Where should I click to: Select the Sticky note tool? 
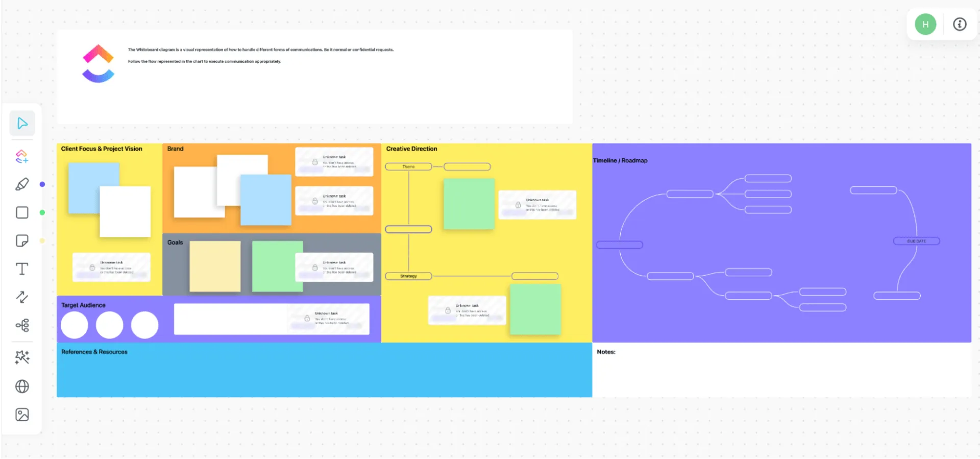pyautogui.click(x=22, y=240)
